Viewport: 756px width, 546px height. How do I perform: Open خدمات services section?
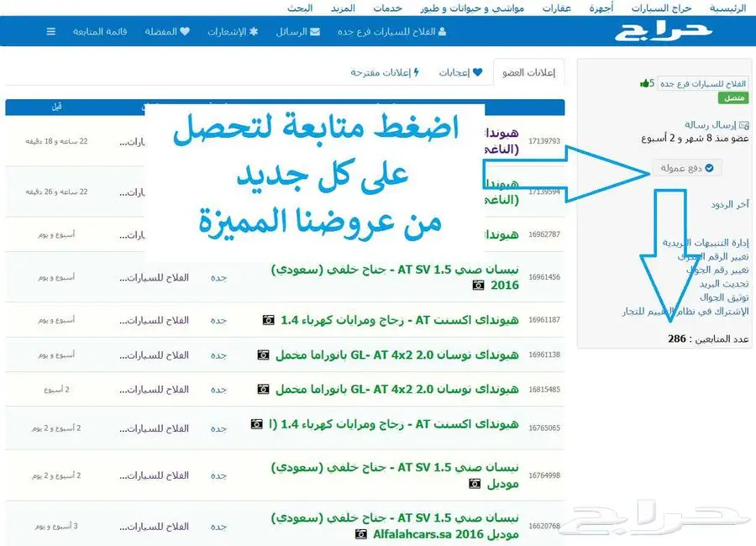tap(387, 8)
